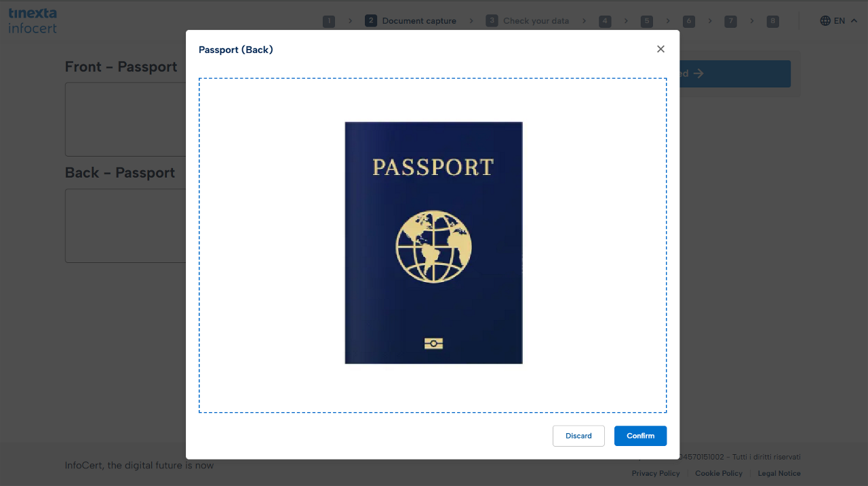Click the Back – Passport upload box
Viewport: 868px width, 486px height.
(x=125, y=226)
